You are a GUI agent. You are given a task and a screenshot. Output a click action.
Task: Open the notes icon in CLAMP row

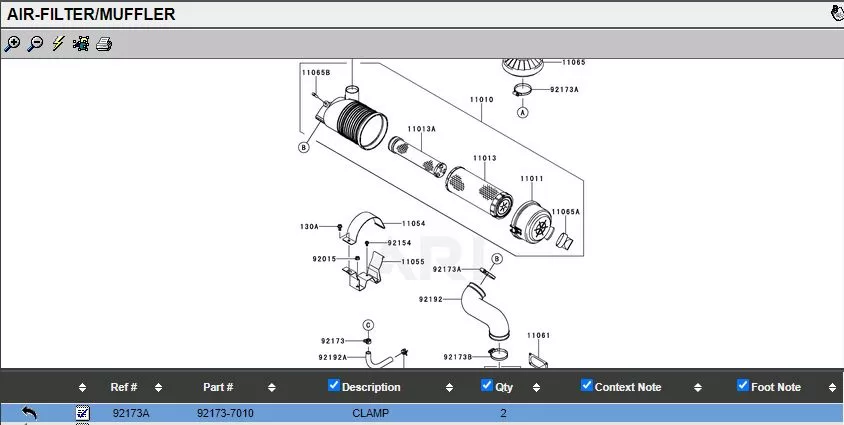[x=83, y=412]
